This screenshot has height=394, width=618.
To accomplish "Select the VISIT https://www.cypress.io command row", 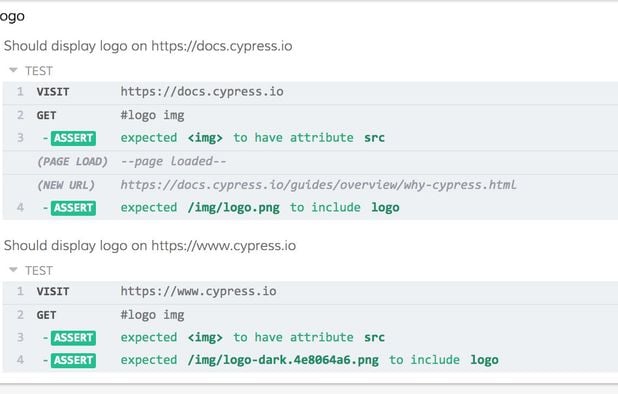I will (310, 292).
